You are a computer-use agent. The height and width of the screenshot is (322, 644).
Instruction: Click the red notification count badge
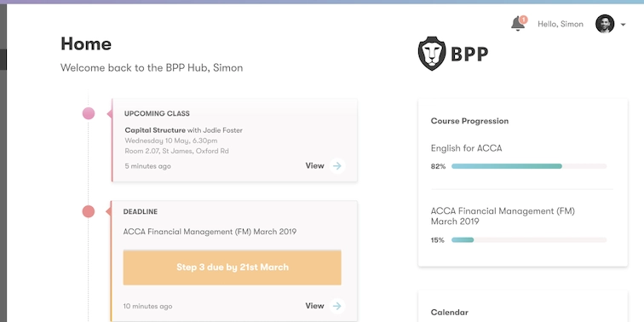point(523,20)
